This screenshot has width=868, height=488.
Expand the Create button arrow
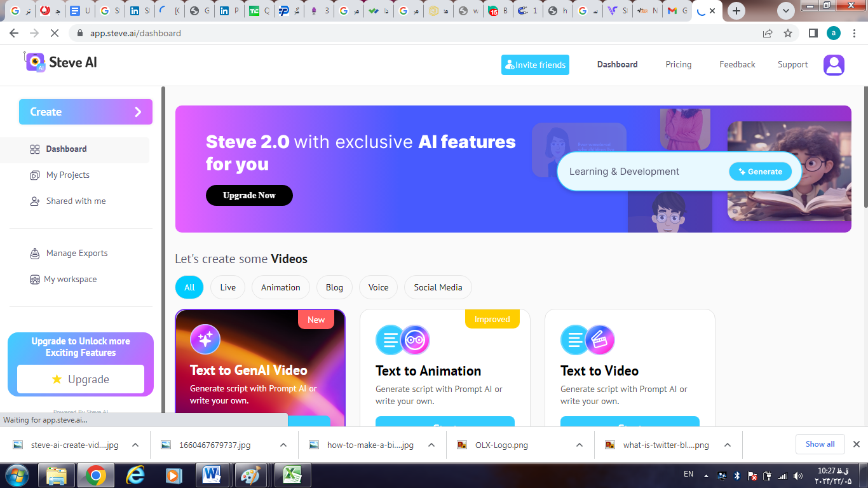pyautogui.click(x=138, y=112)
